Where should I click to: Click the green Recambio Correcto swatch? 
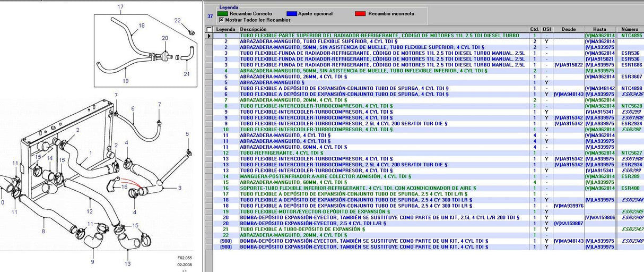(223, 13)
